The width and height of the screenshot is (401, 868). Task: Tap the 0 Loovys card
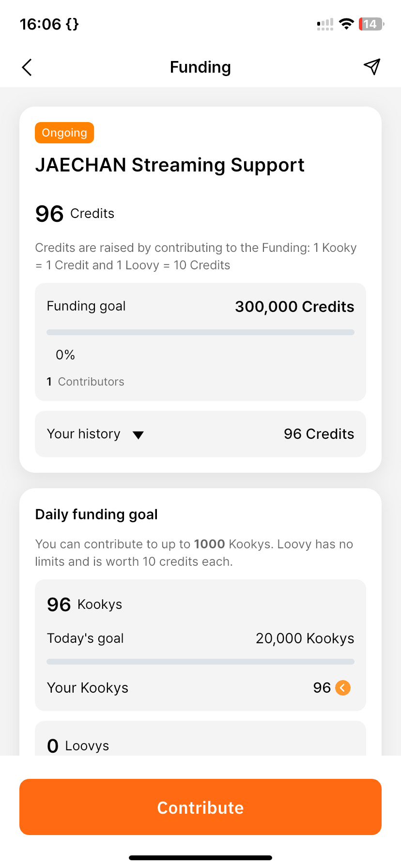click(x=200, y=738)
